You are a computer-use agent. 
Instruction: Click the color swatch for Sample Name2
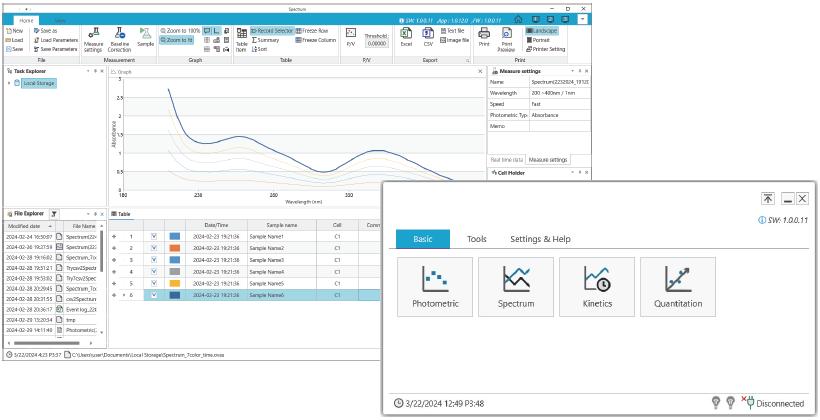(x=175, y=248)
